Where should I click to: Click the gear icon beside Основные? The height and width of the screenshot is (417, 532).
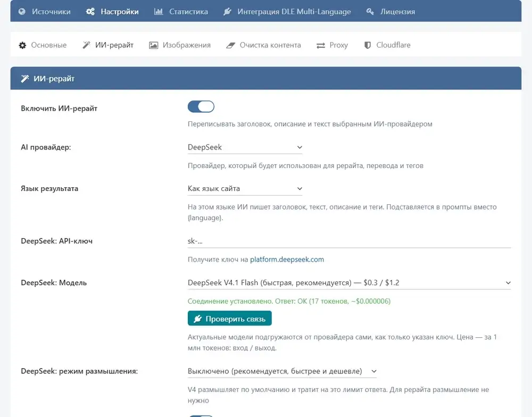22,45
